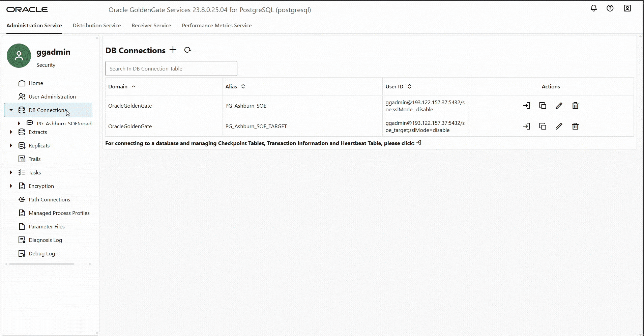Click the PG_Ashburn_SOE_TARGET alias cell
This screenshot has width=644, height=336.
[256, 126]
